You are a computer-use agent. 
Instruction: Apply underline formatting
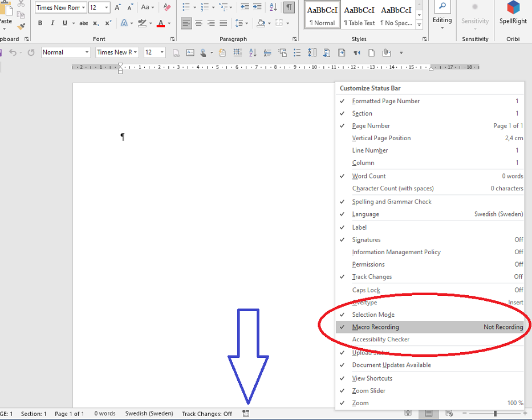[64, 23]
